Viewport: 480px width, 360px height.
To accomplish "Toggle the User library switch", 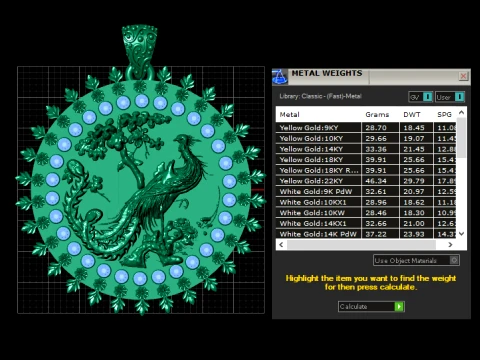I will point(450,97).
